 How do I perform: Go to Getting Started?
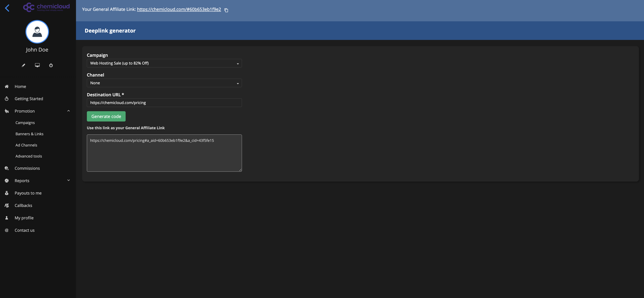(x=29, y=99)
